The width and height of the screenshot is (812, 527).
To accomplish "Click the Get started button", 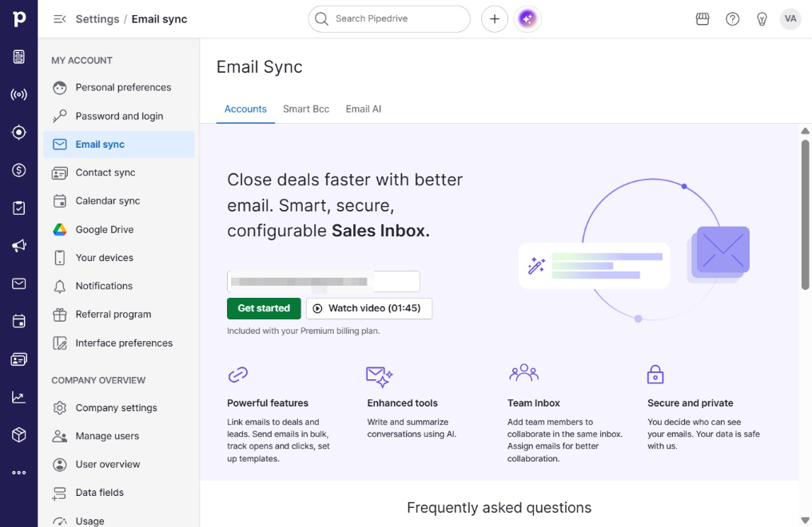I will point(264,308).
